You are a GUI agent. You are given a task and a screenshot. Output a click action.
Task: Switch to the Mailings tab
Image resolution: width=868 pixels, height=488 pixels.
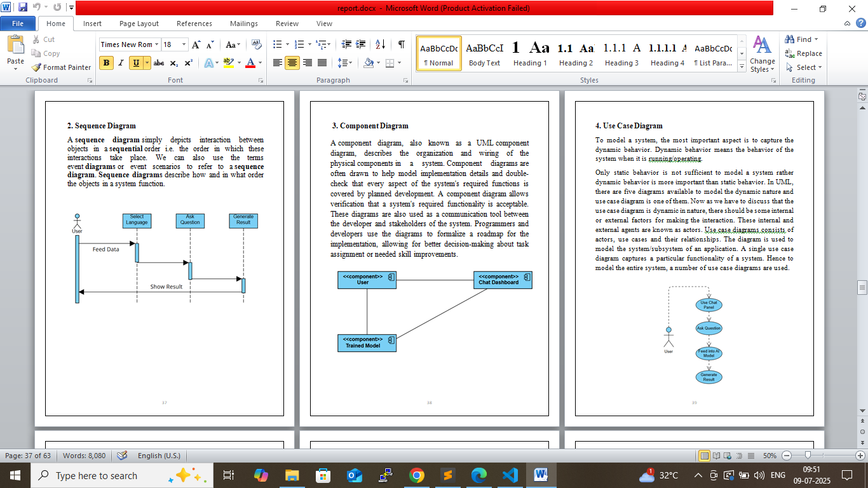[244, 24]
